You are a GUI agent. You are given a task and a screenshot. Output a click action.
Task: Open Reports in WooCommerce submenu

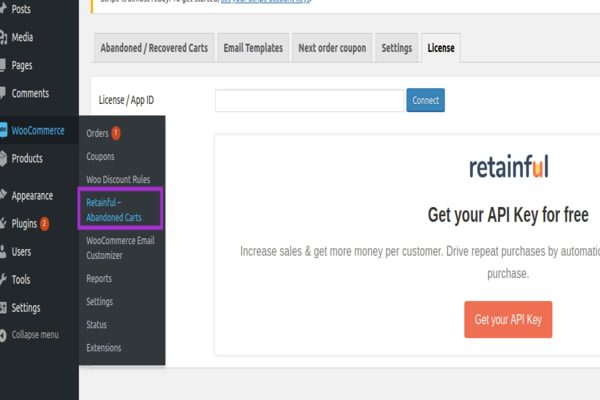[99, 278]
